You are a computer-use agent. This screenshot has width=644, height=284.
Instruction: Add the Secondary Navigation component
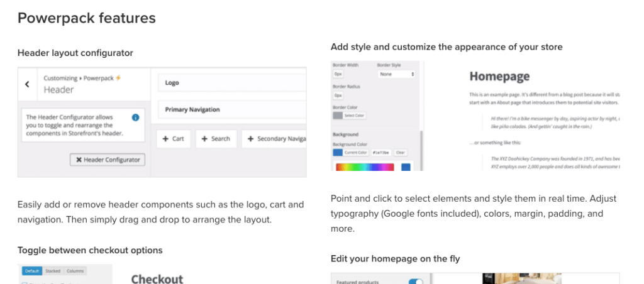point(274,139)
